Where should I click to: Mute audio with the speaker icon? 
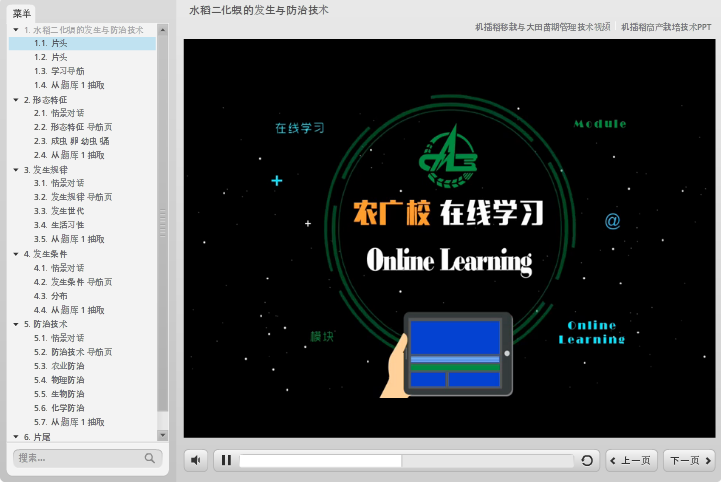[196, 460]
